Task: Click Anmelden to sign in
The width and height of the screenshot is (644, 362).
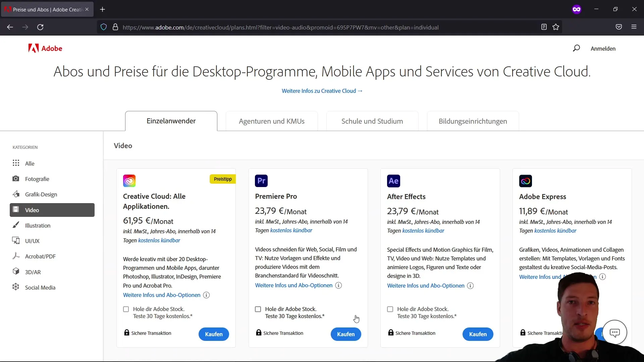Action: (x=603, y=49)
